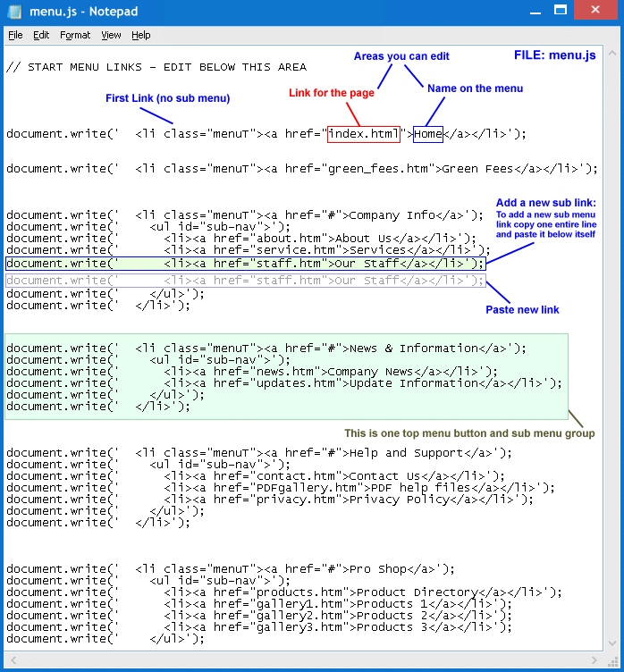
Task: Place cursor on green_fees.htm link text
Action: click(x=375, y=168)
